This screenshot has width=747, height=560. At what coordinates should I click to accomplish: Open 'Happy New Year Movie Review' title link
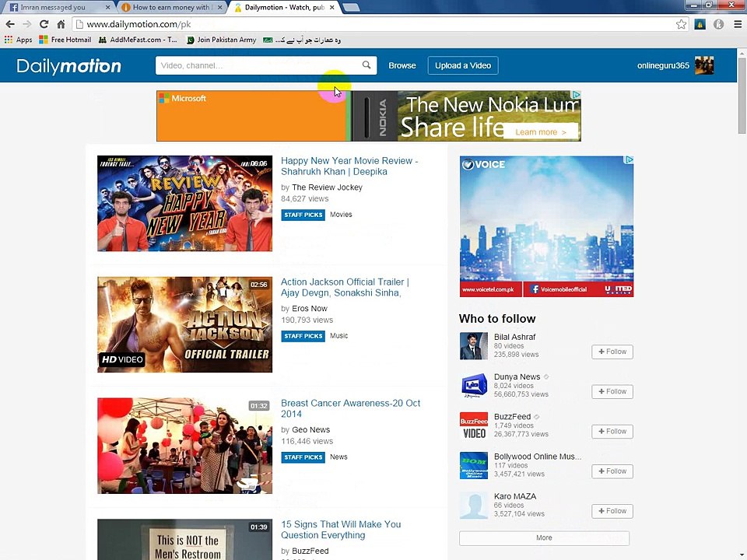point(349,166)
